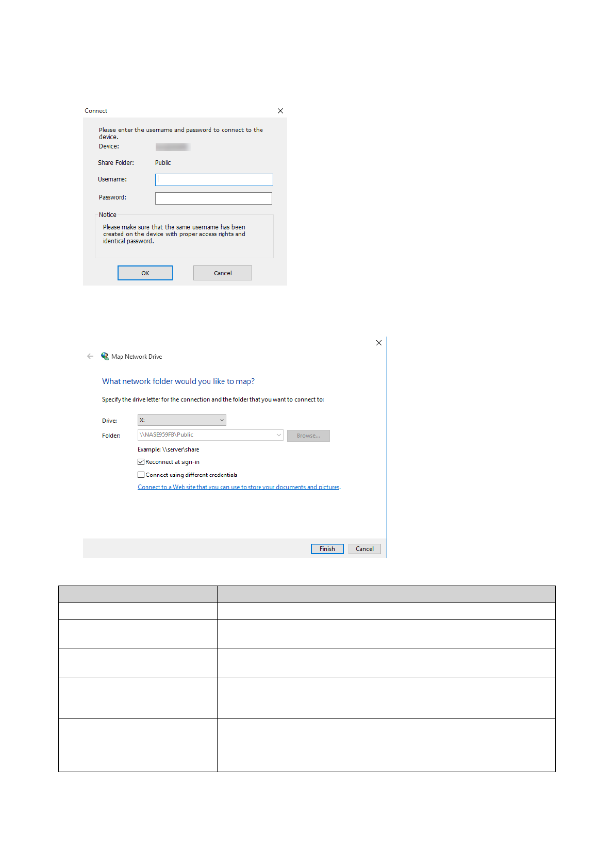Screen dimensions: 614x868
Task: Close the Map Network Drive wizard
Action: tap(379, 343)
